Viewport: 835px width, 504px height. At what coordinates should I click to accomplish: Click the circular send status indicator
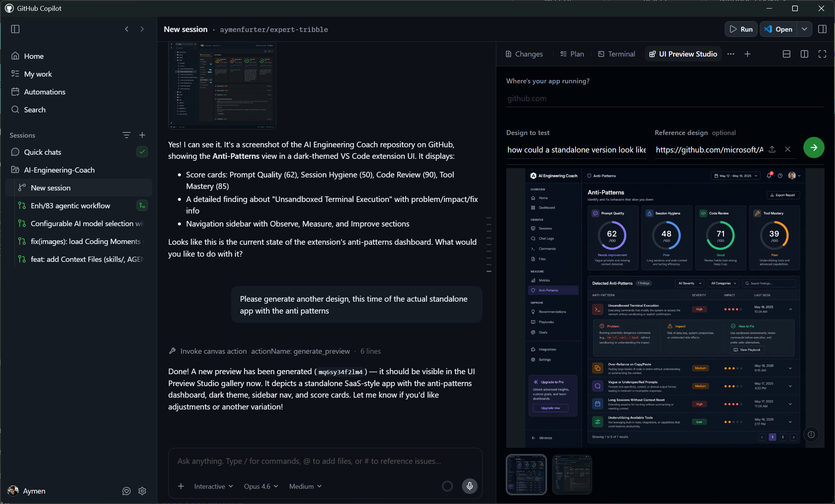click(x=447, y=486)
